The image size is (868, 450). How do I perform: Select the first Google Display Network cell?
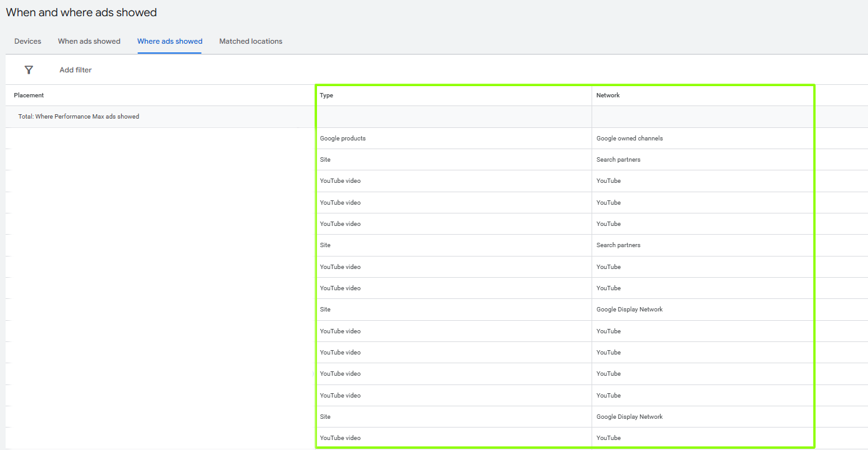pyautogui.click(x=630, y=309)
